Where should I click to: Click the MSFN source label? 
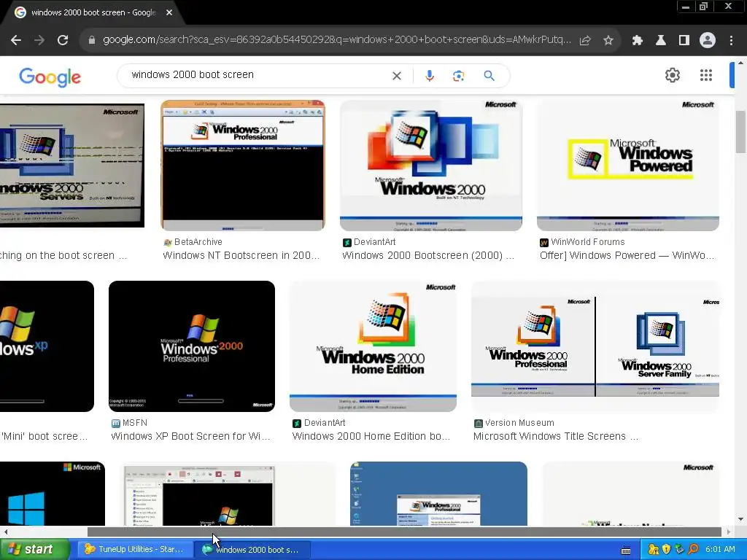(x=135, y=423)
